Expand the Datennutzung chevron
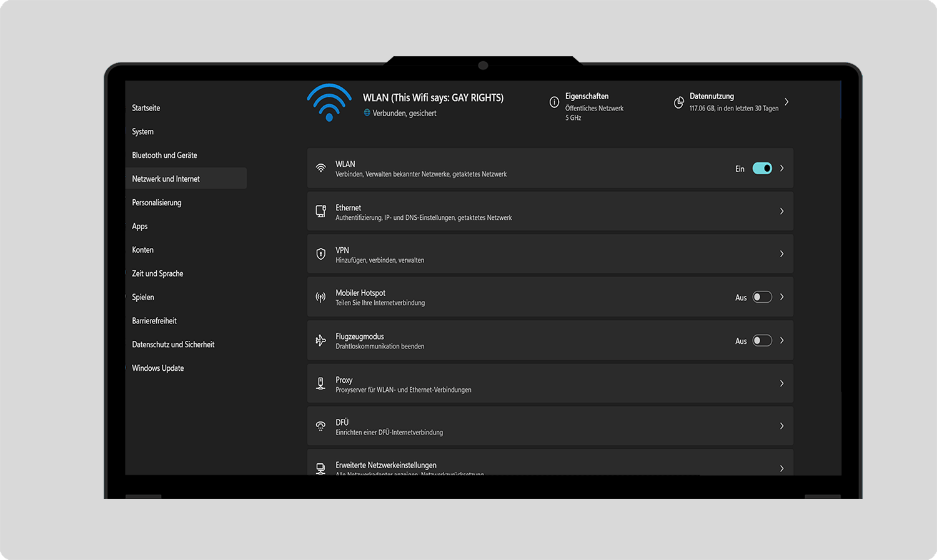The width and height of the screenshot is (937, 560). click(786, 102)
